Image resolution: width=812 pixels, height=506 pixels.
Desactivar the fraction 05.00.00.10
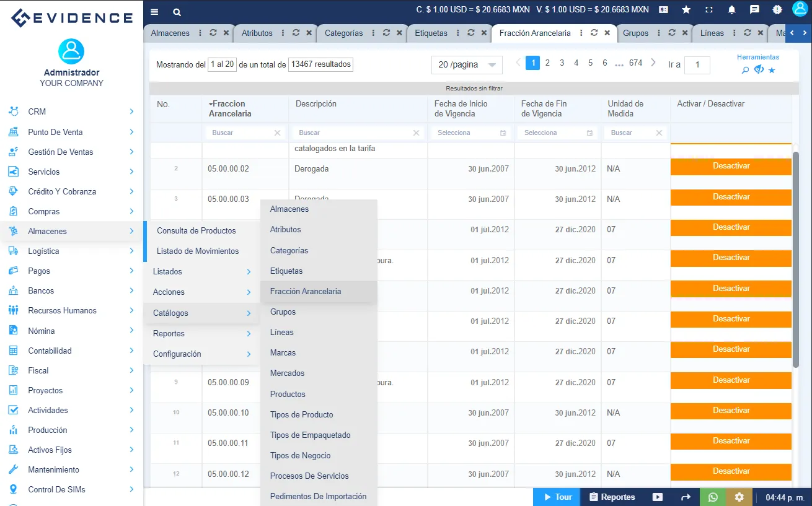click(730, 411)
